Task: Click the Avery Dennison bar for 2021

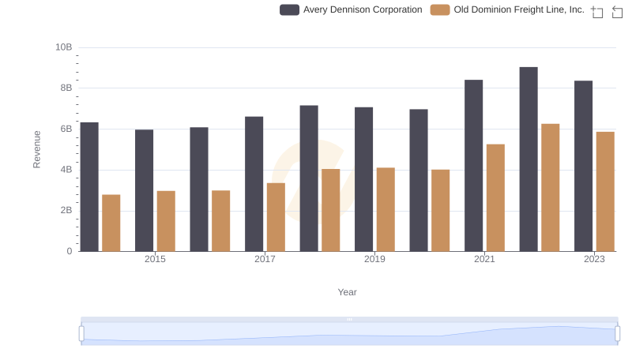Action: pyautogui.click(x=473, y=166)
